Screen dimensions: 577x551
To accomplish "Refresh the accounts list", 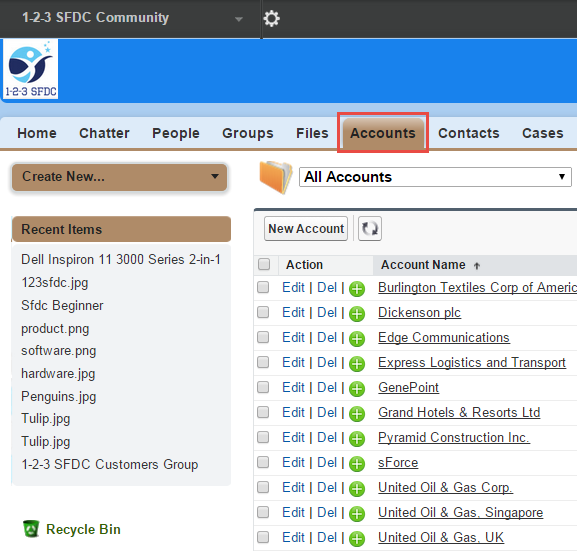I will [x=370, y=229].
